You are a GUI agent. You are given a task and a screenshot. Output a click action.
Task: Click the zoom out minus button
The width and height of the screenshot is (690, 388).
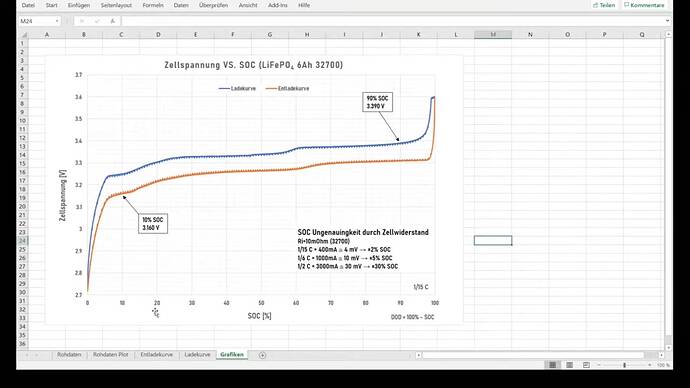pos(599,365)
